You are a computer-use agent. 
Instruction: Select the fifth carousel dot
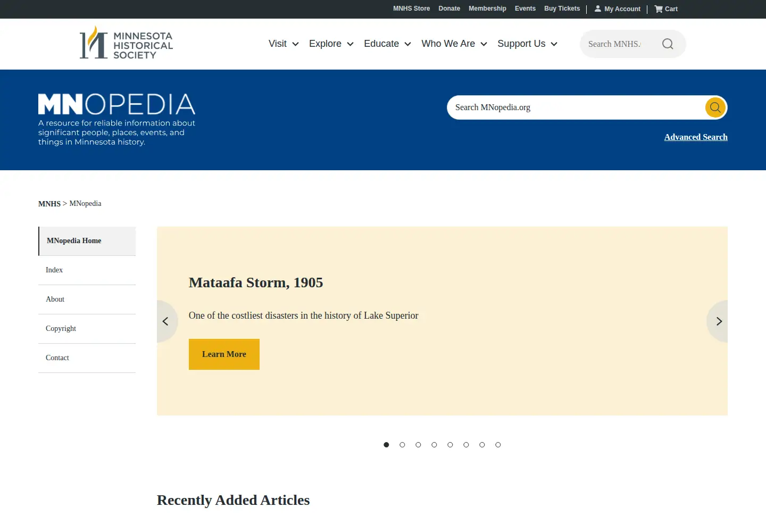click(450, 445)
